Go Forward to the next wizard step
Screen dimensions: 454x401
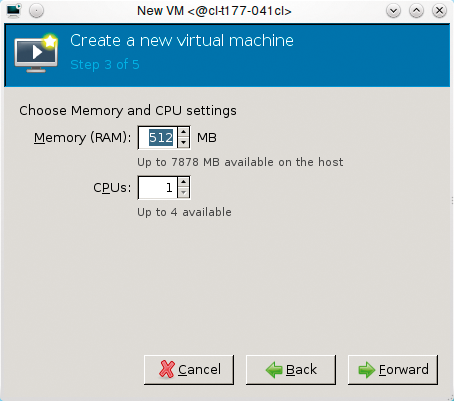[x=393, y=370]
